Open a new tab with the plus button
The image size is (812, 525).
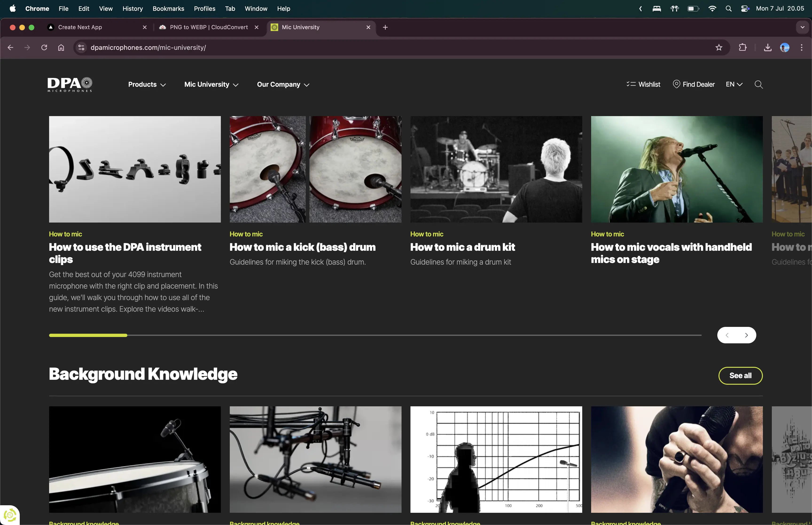[385, 27]
